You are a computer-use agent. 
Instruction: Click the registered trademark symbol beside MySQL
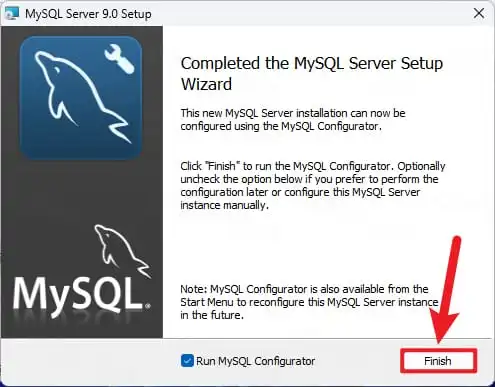point(148,305)
